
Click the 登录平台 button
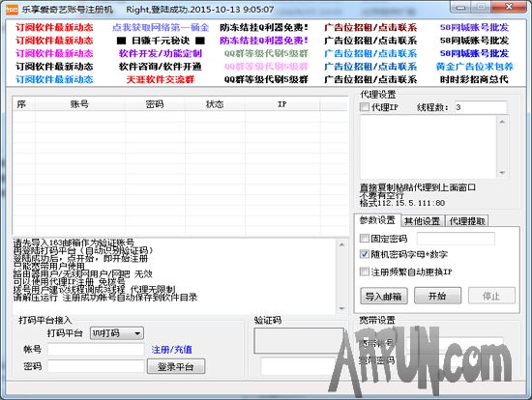point(176,366)
